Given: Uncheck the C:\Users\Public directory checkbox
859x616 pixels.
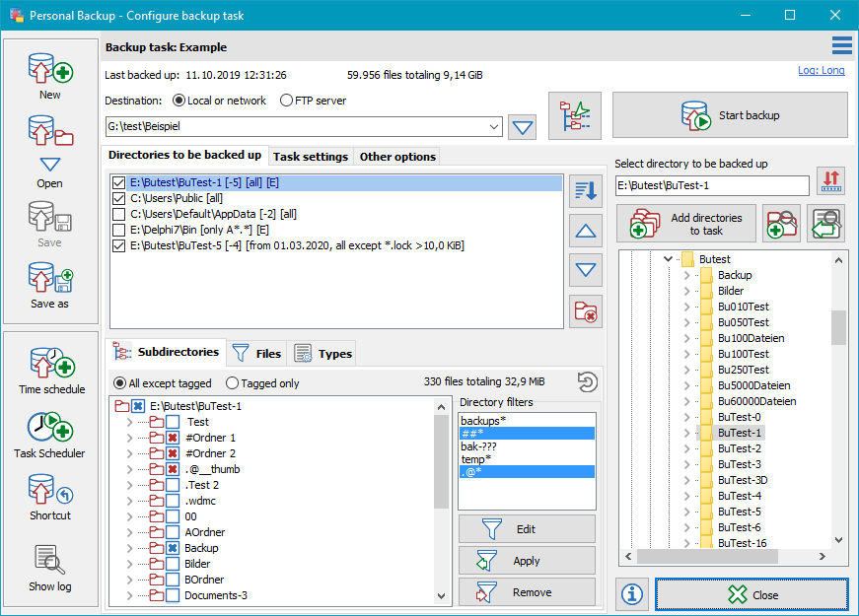Looking at the screenshot, I should click(x=118, y=198).
